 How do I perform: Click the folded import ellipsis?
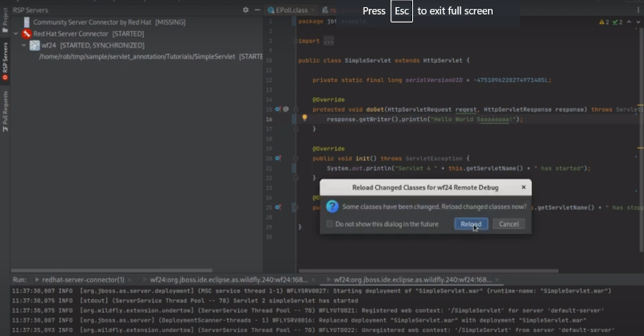pos(328,41)
